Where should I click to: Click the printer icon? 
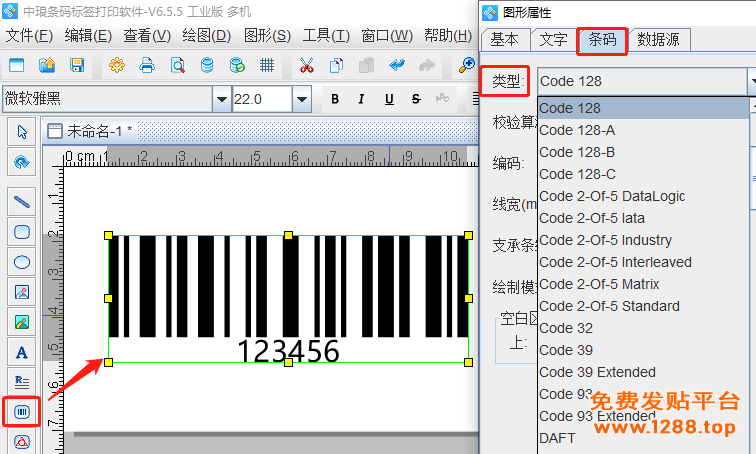tap(147, 65)
